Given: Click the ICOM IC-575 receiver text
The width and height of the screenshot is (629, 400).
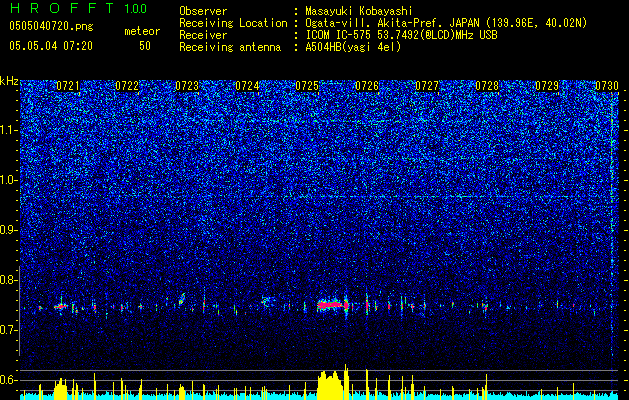Looking at the screenshot, I should pos(401,35).
